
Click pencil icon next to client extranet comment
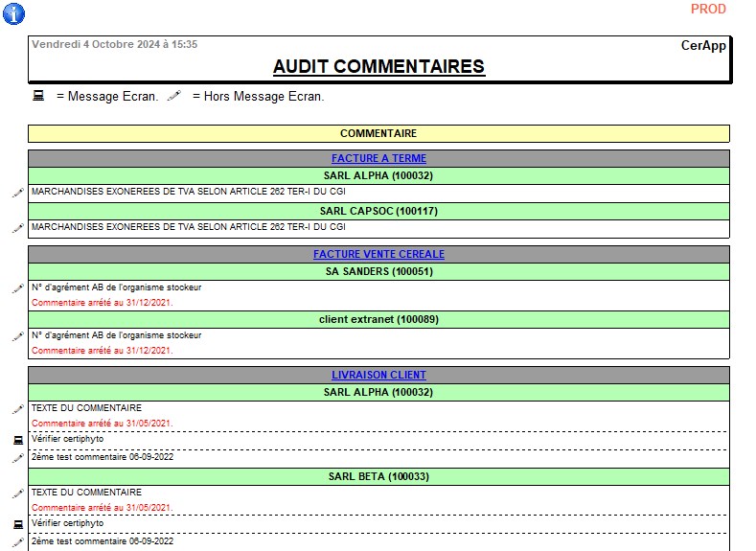pos(17,336)
